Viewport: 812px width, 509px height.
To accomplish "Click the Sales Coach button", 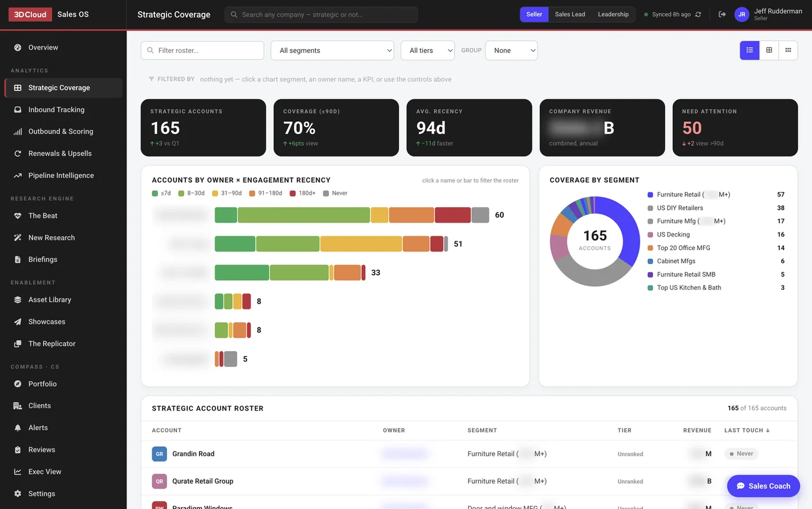I will pyautogui.click(x=763, y=486).
